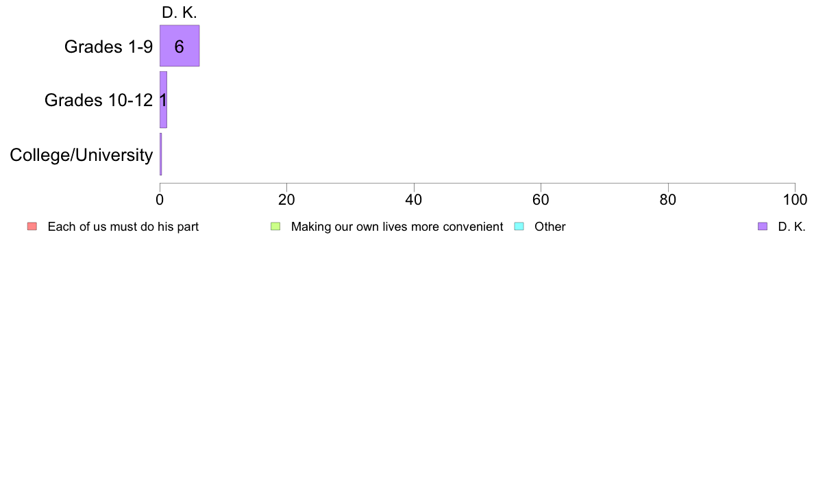Viewport: 814px width, 504px height.
Task: Click the 'Grades 10-12' row label
Action: tap(99, 100)
